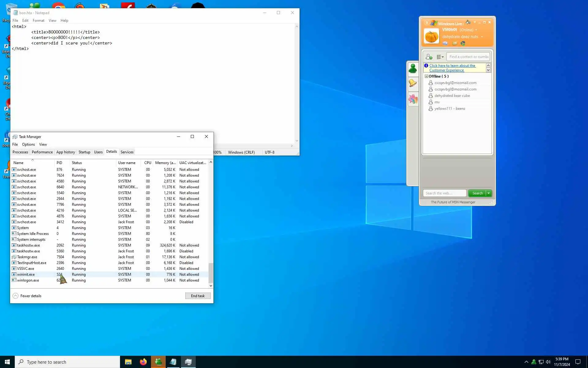Click Task Manager's vertical scrollbar thumb
This screenshot has height=368, width=588.
(211, 273)
